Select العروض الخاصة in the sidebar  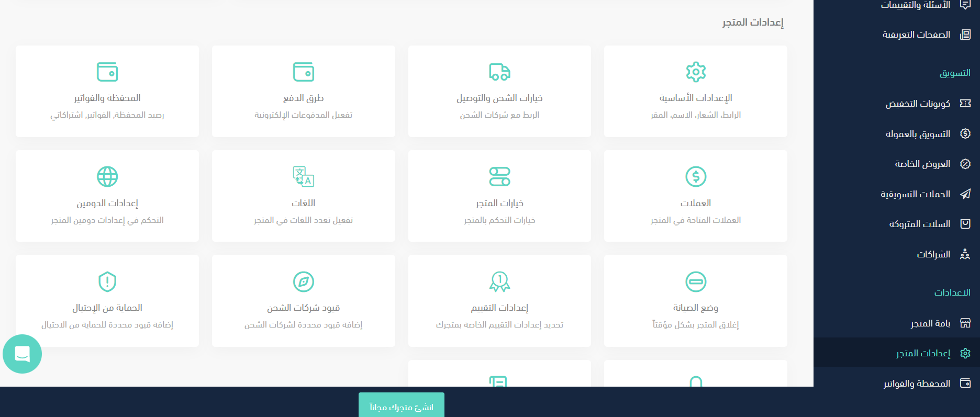click(923, 164)
